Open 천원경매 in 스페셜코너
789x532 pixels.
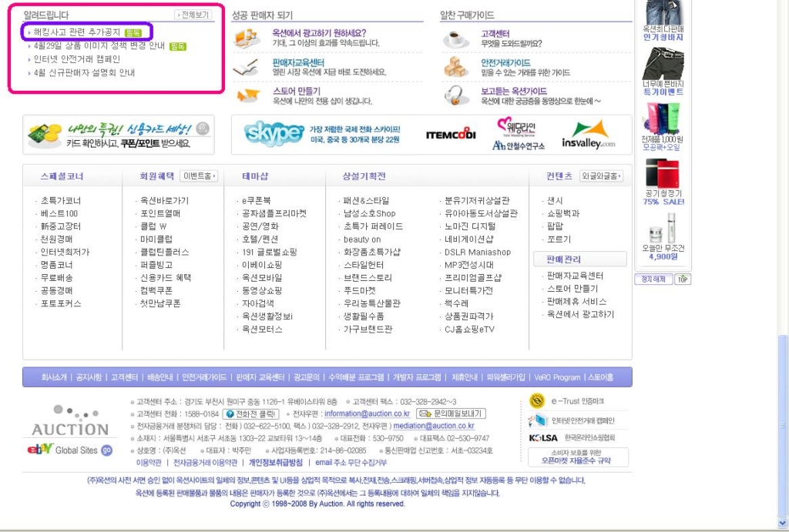(56, 239)
